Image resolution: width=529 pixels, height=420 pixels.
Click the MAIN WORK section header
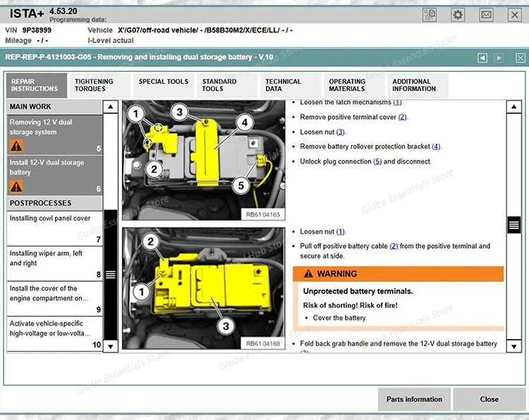(x=54, y=106)
